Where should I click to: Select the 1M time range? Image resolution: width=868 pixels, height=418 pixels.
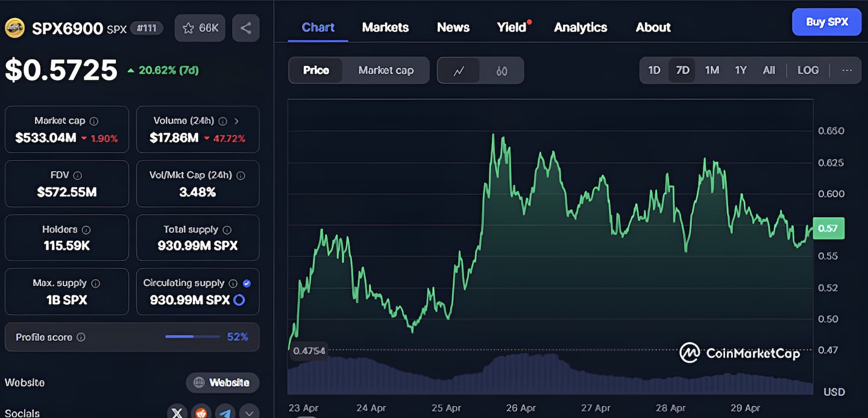(x=712, y=70)
